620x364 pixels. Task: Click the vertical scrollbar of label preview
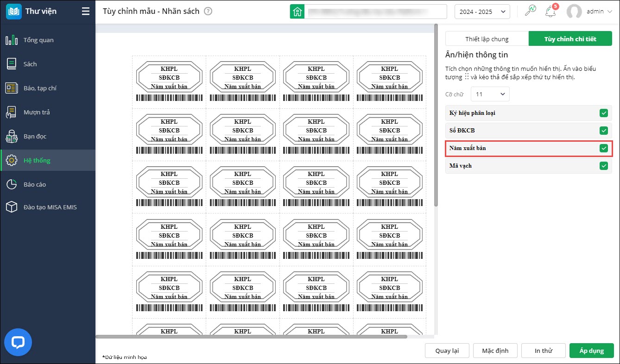click(x=436, y=115)
